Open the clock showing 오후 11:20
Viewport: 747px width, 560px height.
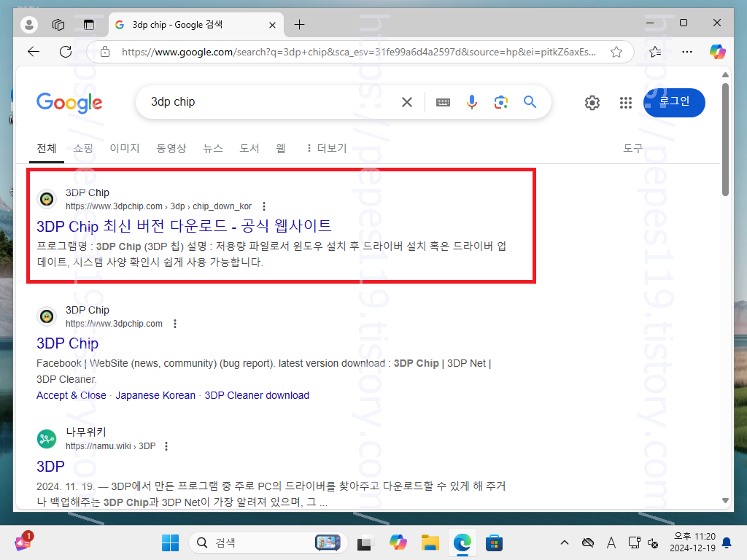(x=693, y=542)
